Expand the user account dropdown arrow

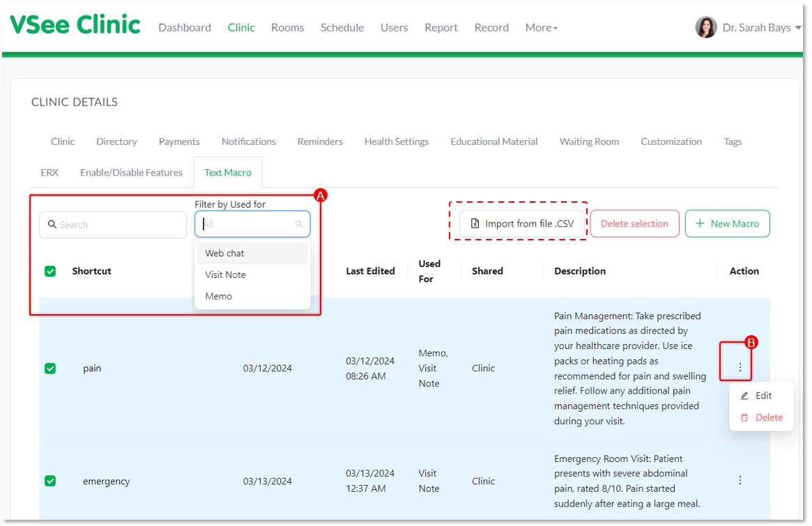[798, 27]
